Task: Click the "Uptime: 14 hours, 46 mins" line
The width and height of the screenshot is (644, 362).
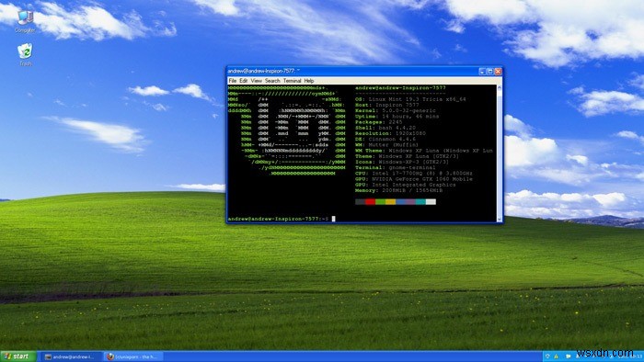Action: [x=397, y=117]
